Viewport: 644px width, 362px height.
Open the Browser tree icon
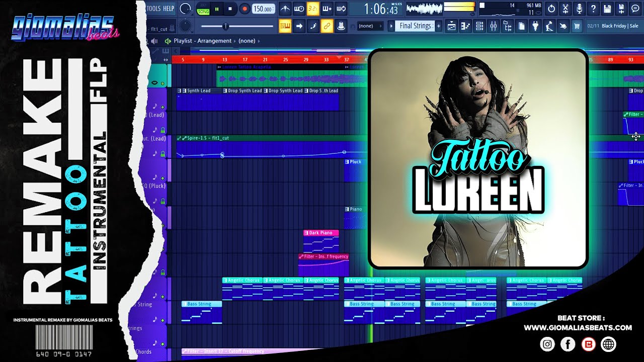(x=508, y=26)
